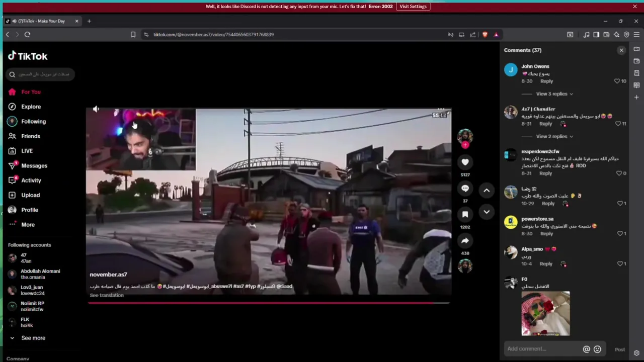Expand View 3 replies under John Owens
Viewport: 644px width, 362px height.
[x=554, y=94]
